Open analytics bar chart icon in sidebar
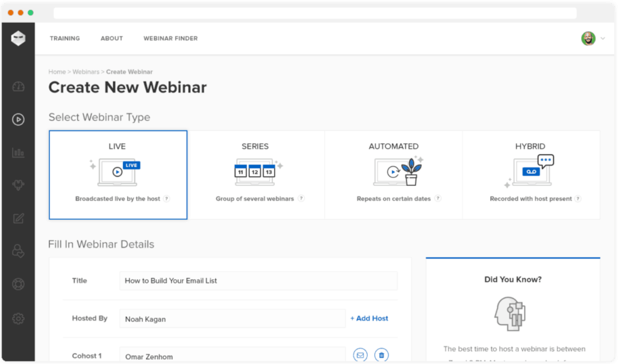Image resolution: width=622 pixels, height=364 pixels. pos(18,152)
